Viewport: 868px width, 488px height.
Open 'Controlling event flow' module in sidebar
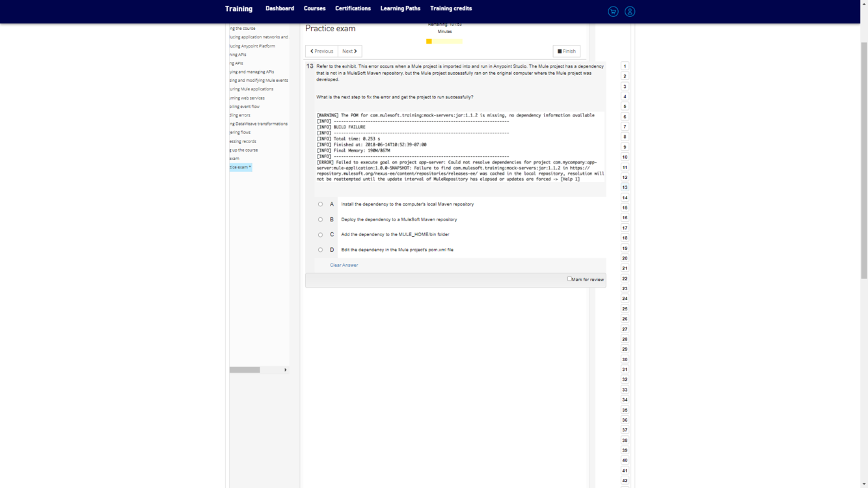245,107
